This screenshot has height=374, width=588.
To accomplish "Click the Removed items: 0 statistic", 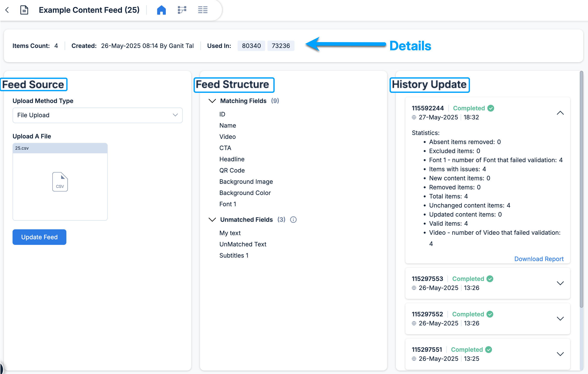I will point(455,187).
